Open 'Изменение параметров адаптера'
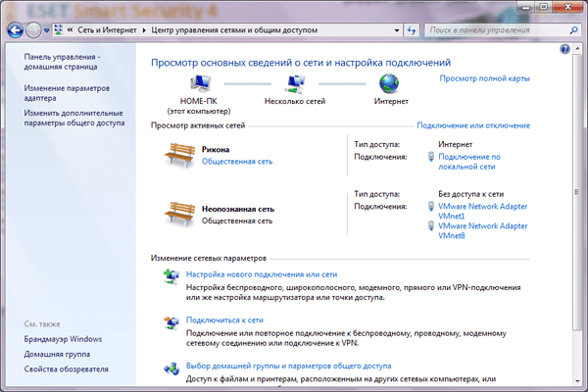 pos(67,93)
